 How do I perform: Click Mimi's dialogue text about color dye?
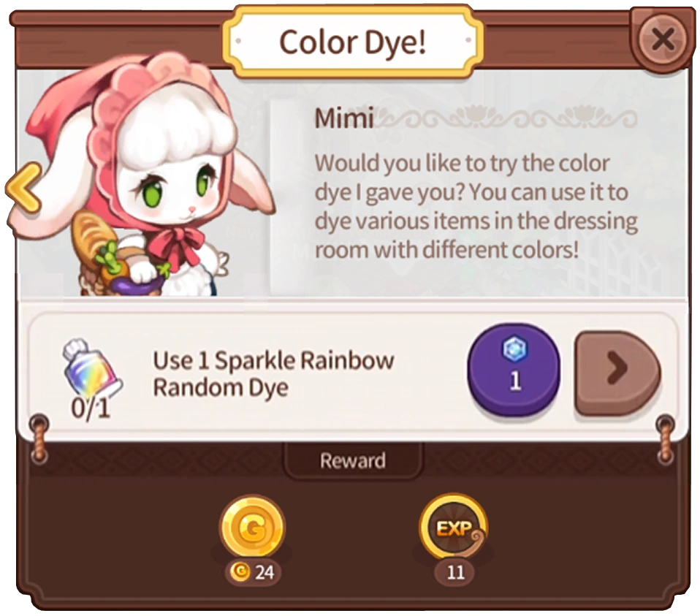476,206
